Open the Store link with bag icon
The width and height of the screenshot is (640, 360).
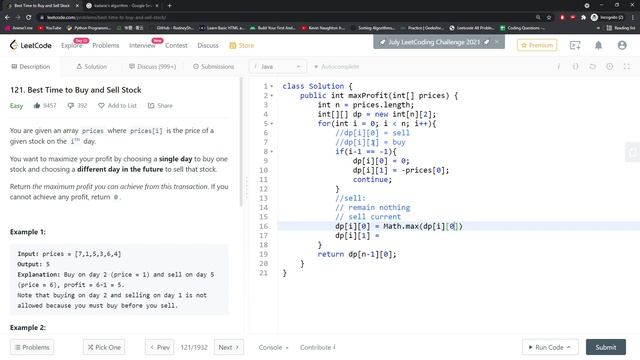[x=242, y=45]
